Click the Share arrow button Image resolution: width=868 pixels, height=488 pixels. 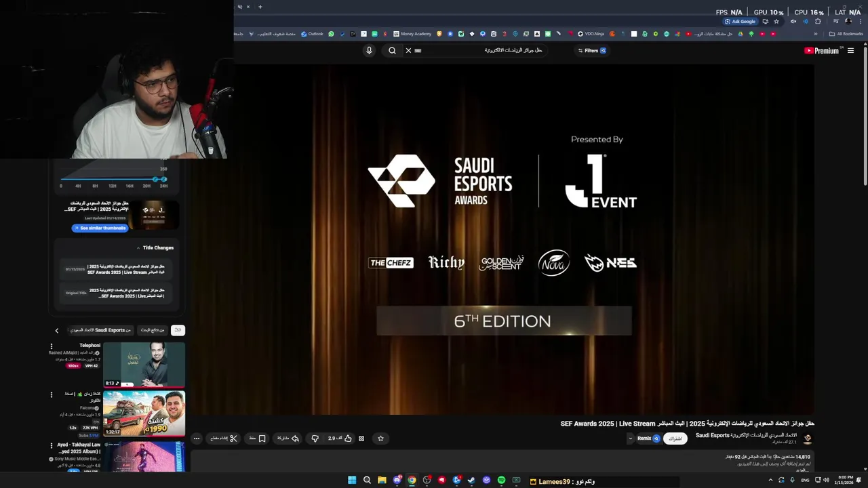288,439
